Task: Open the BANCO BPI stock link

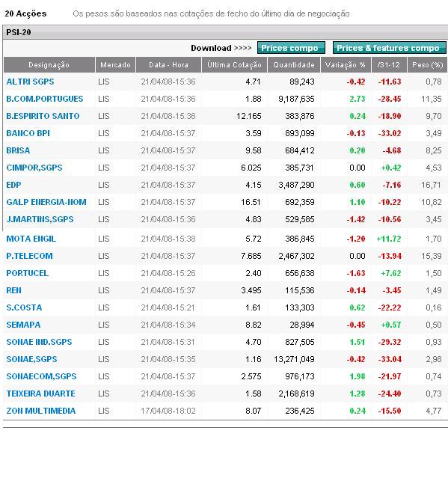Action: (x=28, y=133)
